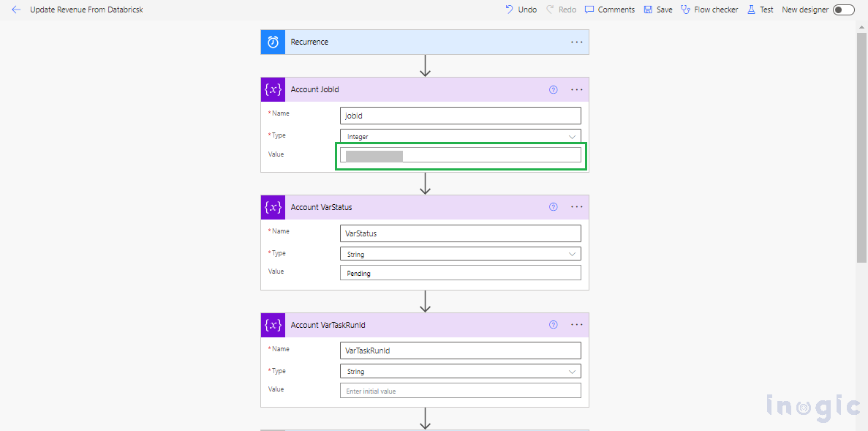Open Recurrence step options menu

tap(577, 42)
